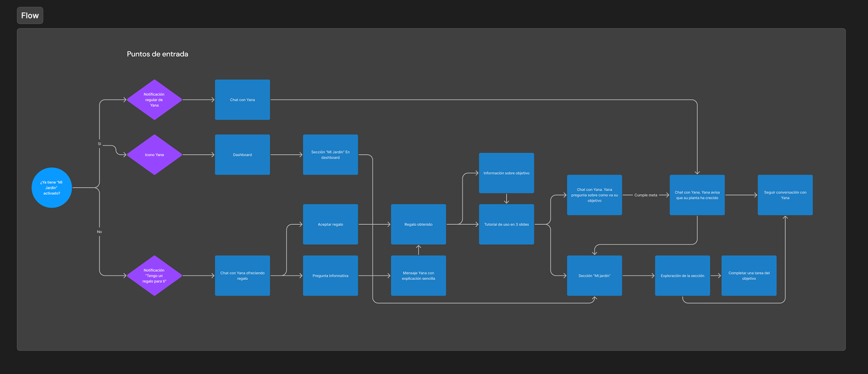This screenshot has height=374, width=868.
Task: Select the "Puntos de entrada" heading
Action: [x=157, y=54]
